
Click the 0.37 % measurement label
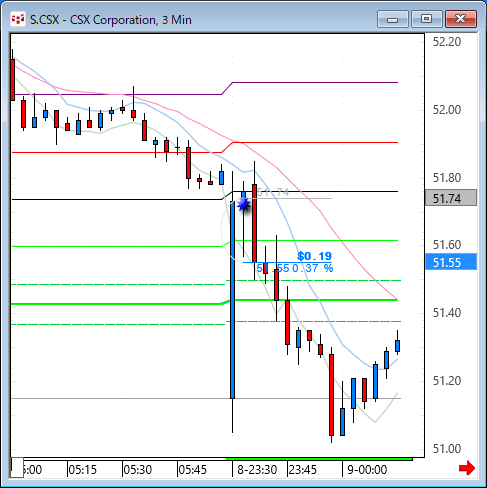coord(313,268)
